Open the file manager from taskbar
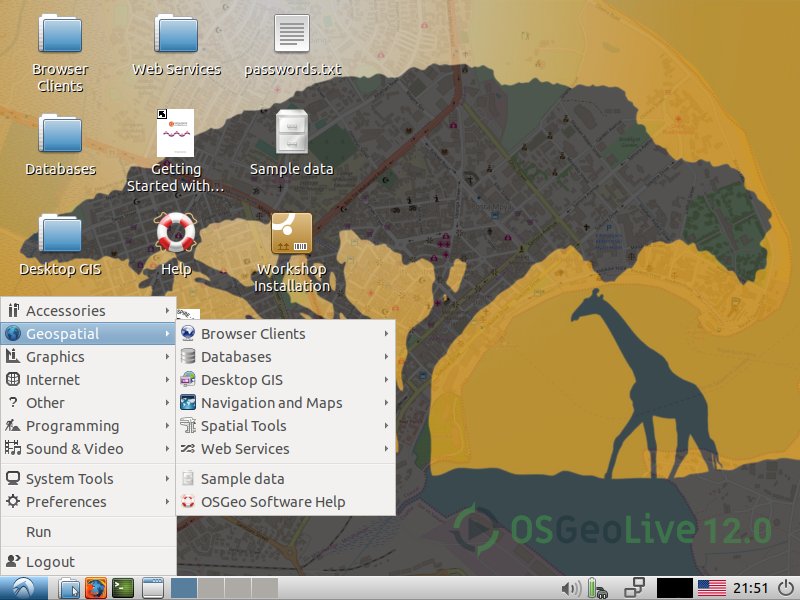The image size is (800, 600). (69, 588)
